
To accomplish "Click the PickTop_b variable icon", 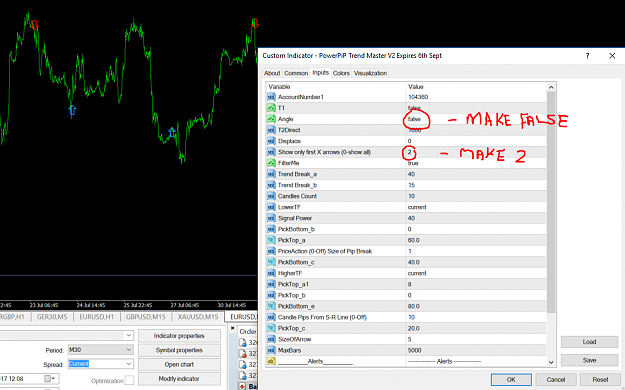I will click(x=271, y=295).
